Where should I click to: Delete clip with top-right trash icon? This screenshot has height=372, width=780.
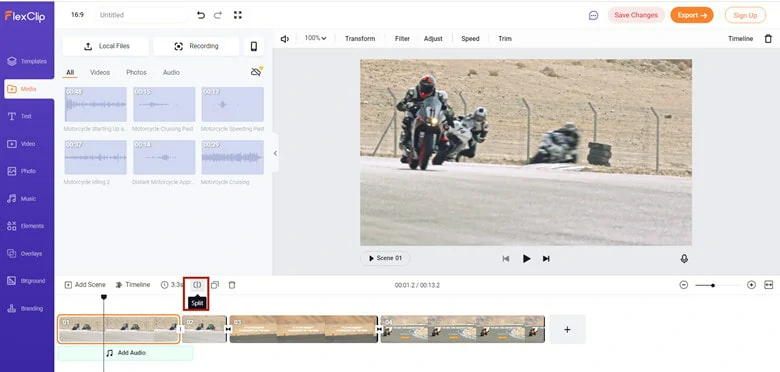pos(768,38)
